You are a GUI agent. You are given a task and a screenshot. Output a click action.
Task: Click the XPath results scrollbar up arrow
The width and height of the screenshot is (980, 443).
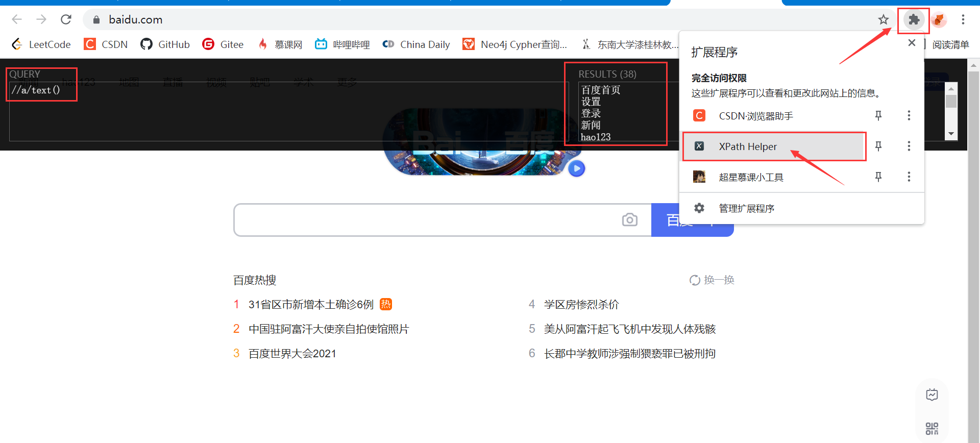point(951,88)
